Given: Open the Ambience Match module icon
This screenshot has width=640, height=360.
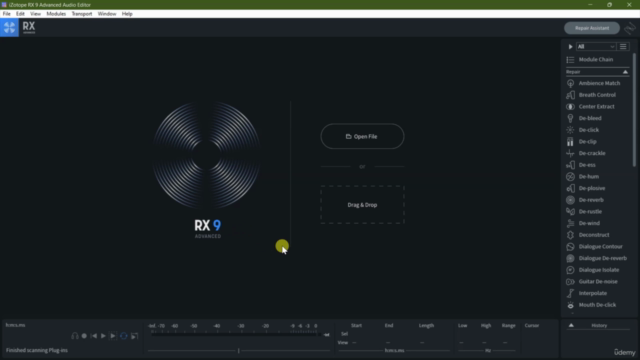Looking at the screenshot, I should [x=570, y=83].
